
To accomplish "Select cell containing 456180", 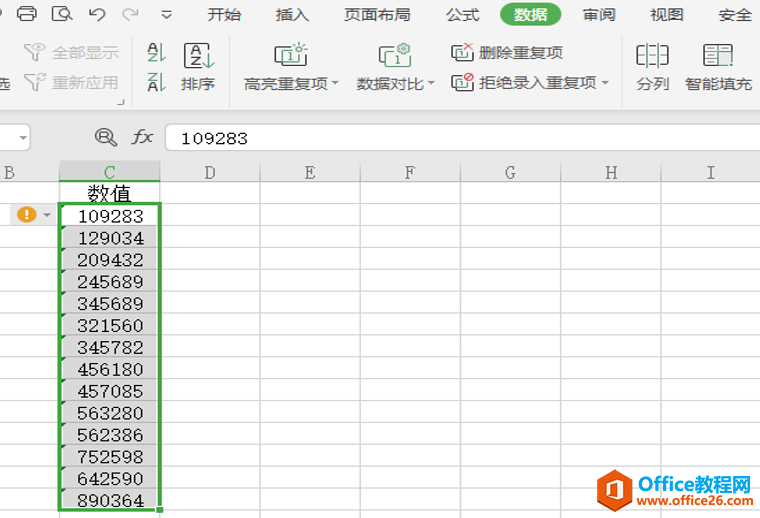I will [x=110, y=369].
